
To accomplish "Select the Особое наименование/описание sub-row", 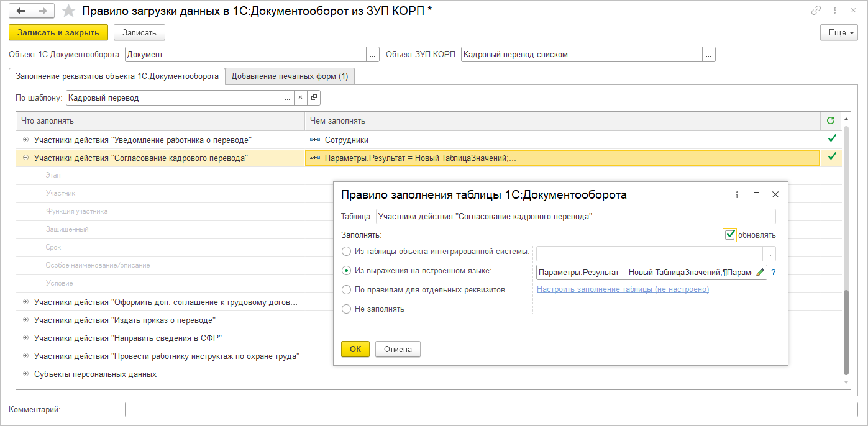I will (x=98, y=266).
